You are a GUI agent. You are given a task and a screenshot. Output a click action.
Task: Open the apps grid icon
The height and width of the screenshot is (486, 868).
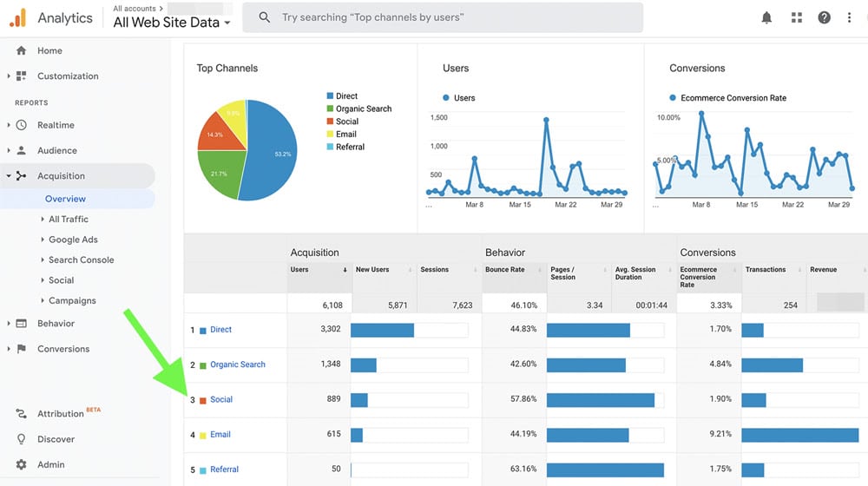pos(796,17)
